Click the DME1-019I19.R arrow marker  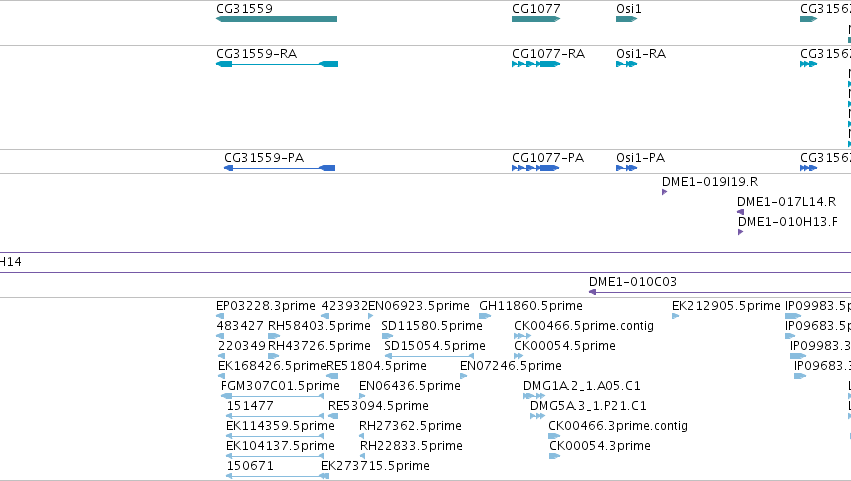point(664,192)
